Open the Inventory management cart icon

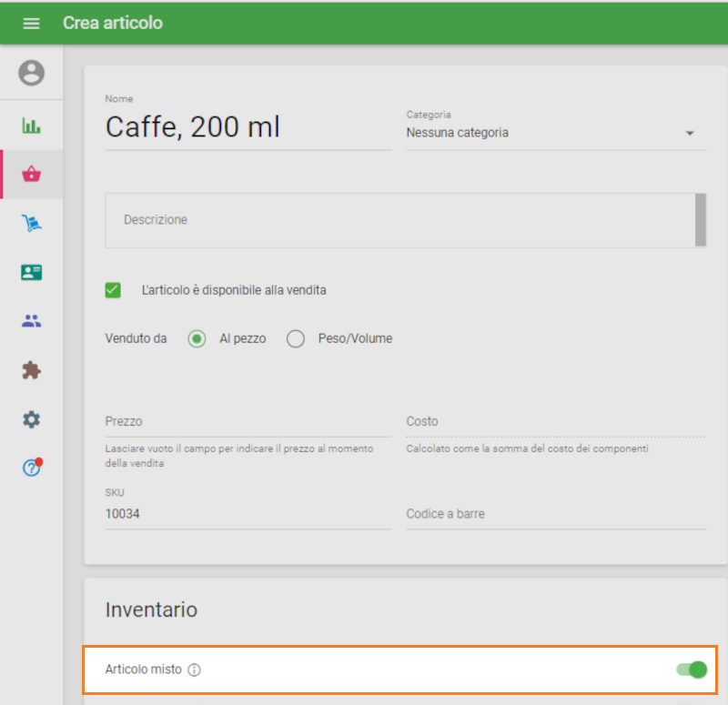(31, 224)
